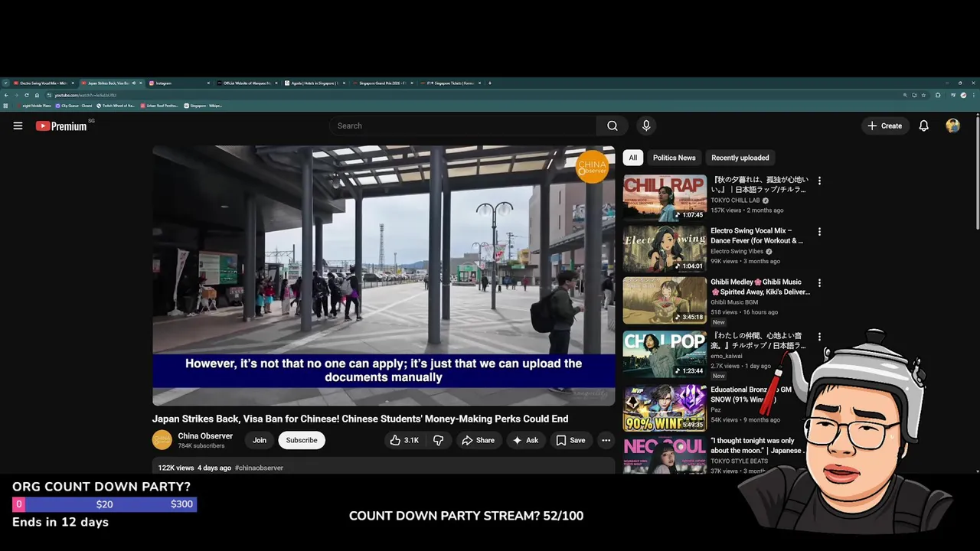The image size is (980, 551).
Task: Switch to Agoda Hotels in Singapore tab
Action: click(314, 83)
